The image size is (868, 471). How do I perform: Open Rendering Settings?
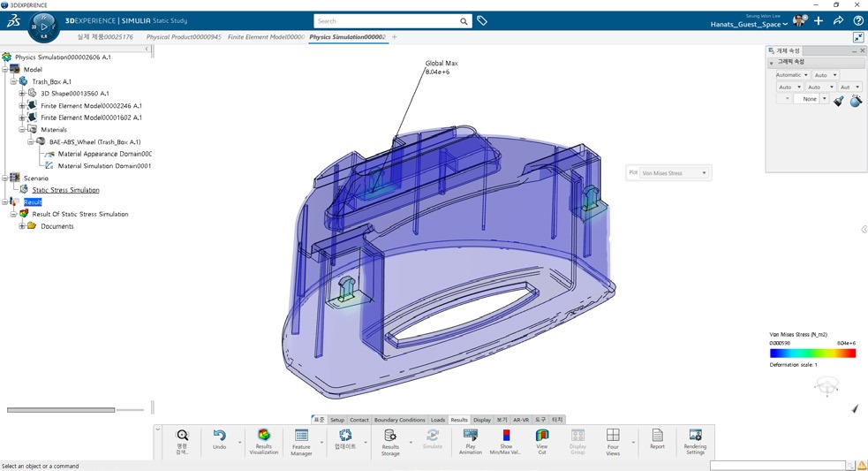(695, 439)
